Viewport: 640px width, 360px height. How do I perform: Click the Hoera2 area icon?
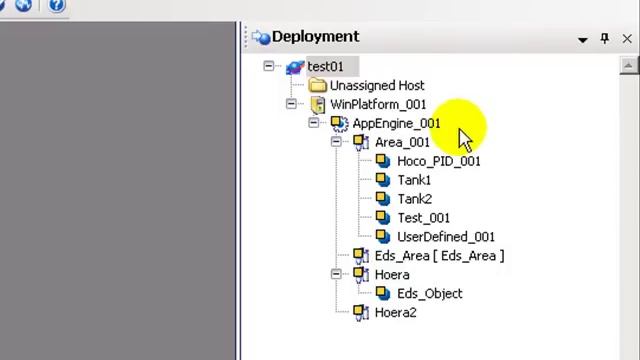(x=361, y=313)
